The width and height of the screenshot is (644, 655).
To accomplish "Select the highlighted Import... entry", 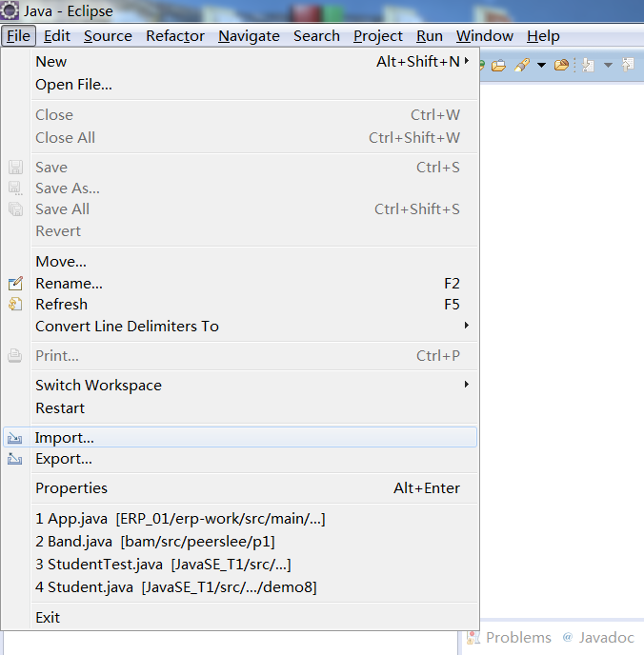I will click(240, 437).
